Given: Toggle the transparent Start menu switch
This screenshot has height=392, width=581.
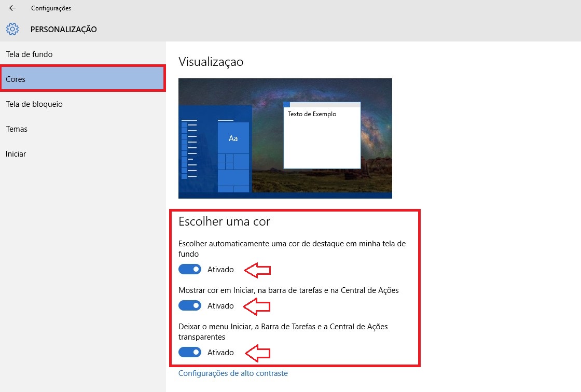Looking at the screenshot, I should 190,352.
